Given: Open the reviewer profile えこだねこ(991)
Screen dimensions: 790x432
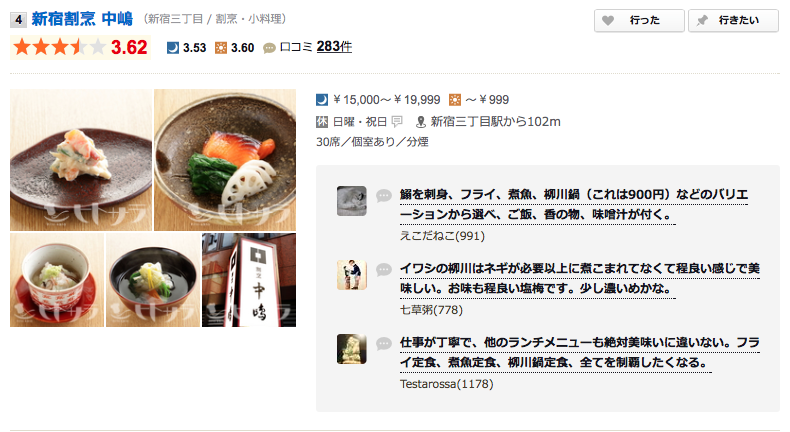Looking at the screenshot, I should point(427,235).
